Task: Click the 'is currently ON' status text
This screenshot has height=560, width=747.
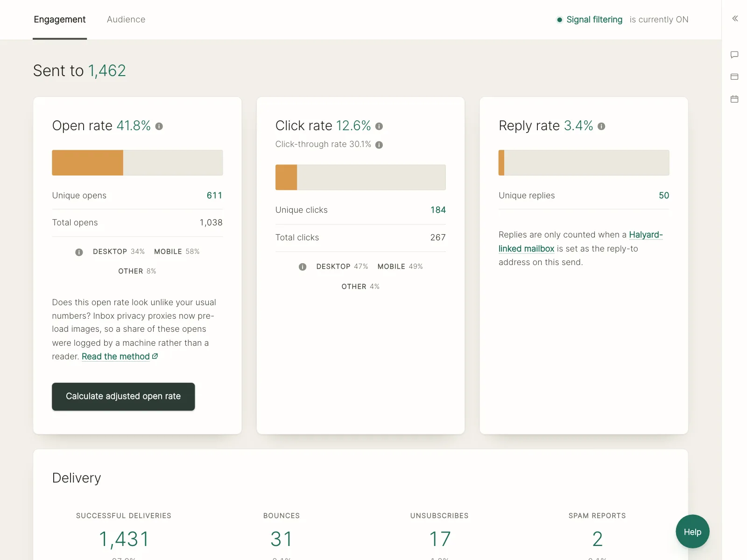Action: [x=659, y=20]
